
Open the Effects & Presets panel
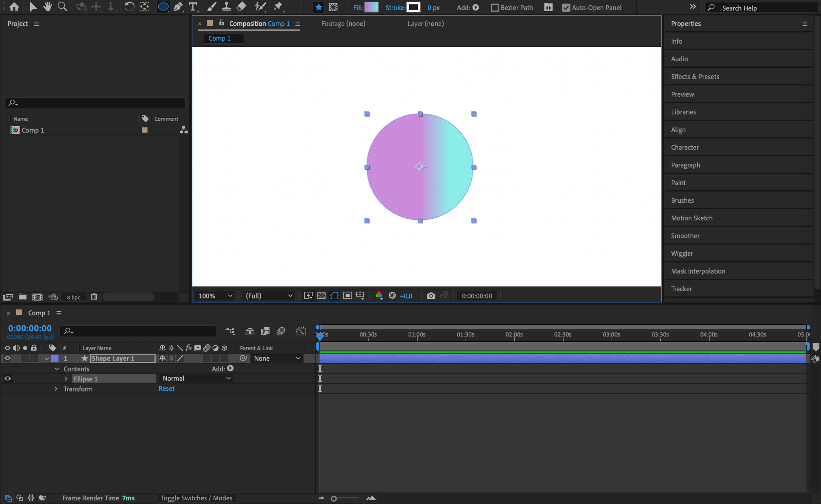point(695,77)
